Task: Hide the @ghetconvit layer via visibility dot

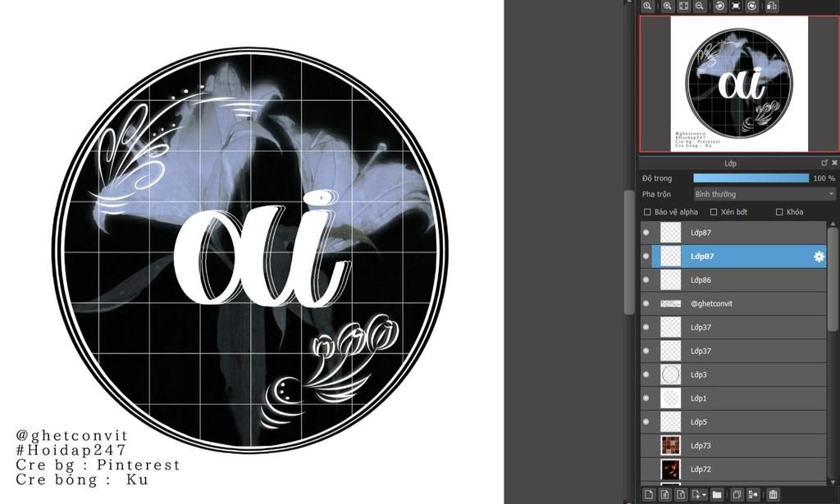Action: click(x=646, y=303)
